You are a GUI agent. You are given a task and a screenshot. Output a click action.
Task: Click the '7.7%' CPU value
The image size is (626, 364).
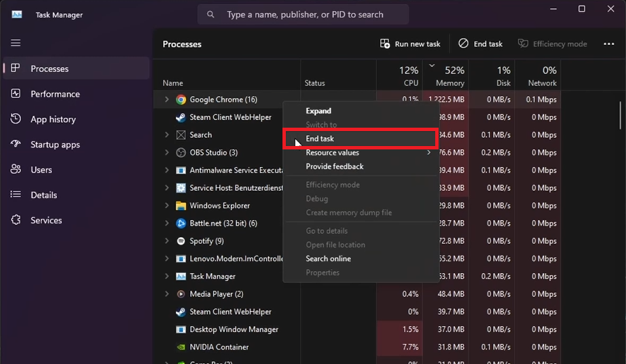pos(410,347)
